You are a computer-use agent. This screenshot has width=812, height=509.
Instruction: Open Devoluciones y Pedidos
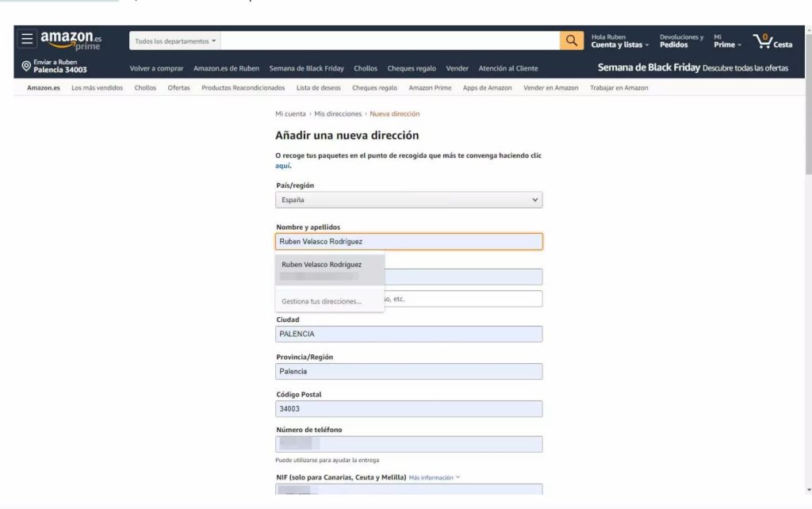681,41
